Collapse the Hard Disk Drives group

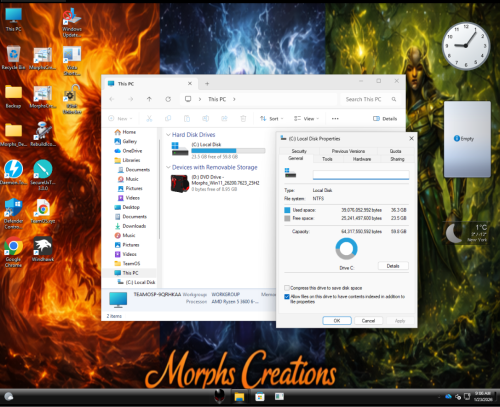168,135
